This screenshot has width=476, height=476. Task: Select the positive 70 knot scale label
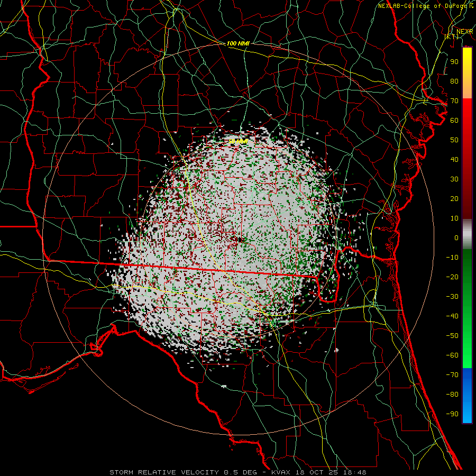(x=454, y=101)
